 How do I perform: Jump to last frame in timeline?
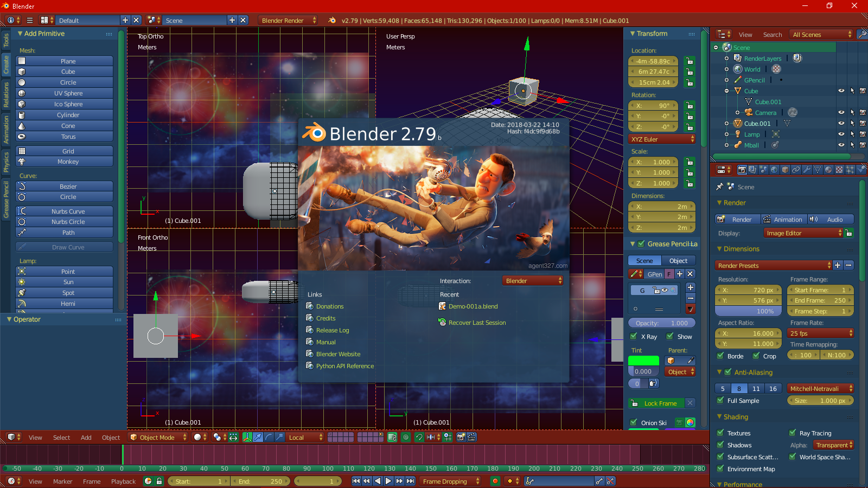coord(411,481)
